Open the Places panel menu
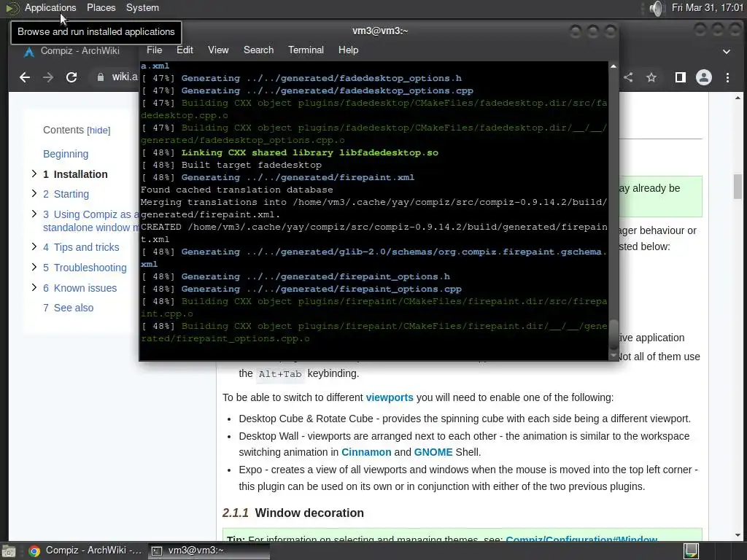The width and height of the screenshot is (747, 560). click(101, 7)
